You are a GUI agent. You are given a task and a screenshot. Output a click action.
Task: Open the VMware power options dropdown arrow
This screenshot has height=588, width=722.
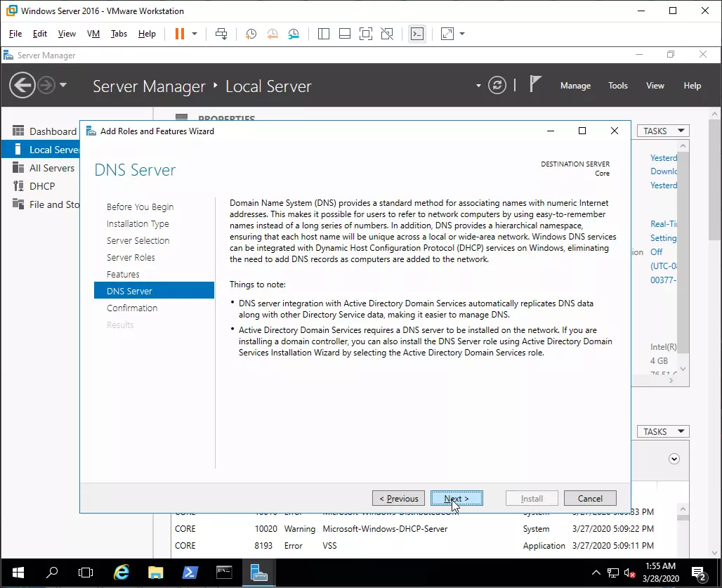tap(195, 34)
